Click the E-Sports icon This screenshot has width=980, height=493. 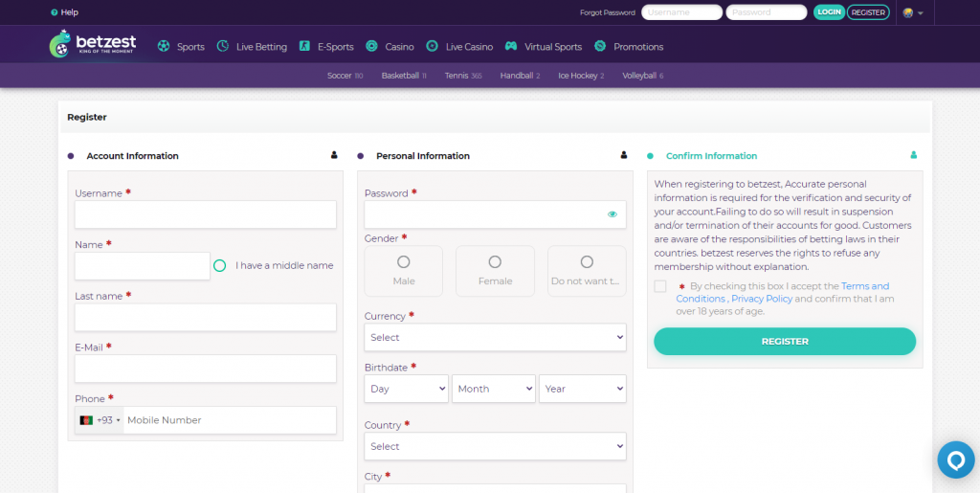[x=304, y=46]
